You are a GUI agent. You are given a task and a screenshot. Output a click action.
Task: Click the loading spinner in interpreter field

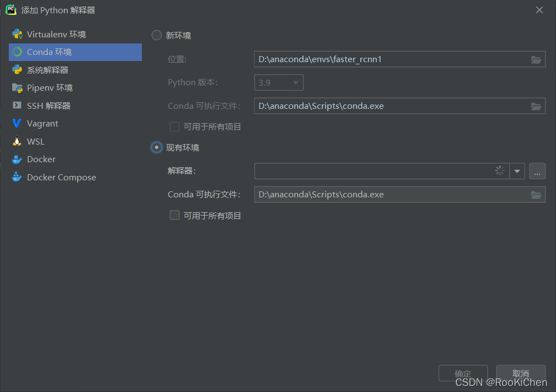coord(499,171)
